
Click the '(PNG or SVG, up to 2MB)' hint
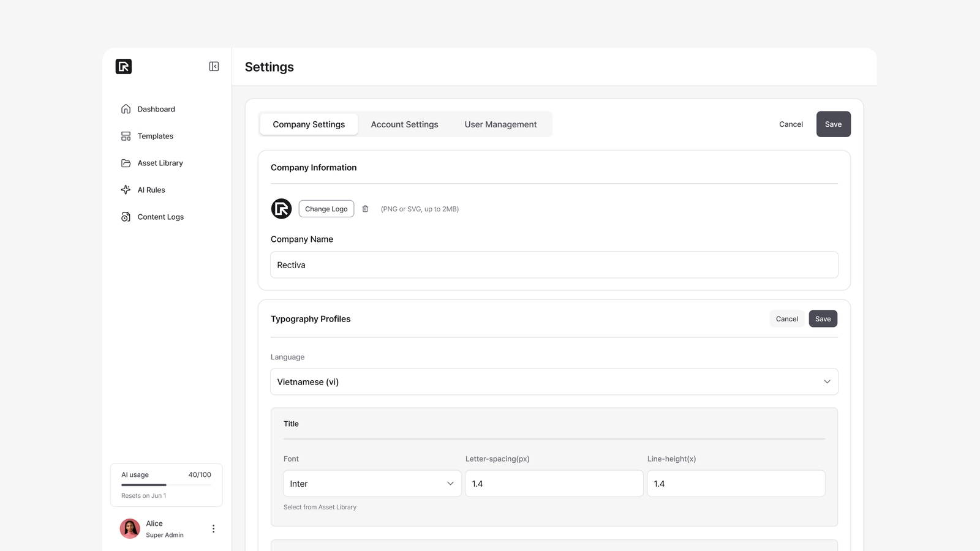point(420,209)
